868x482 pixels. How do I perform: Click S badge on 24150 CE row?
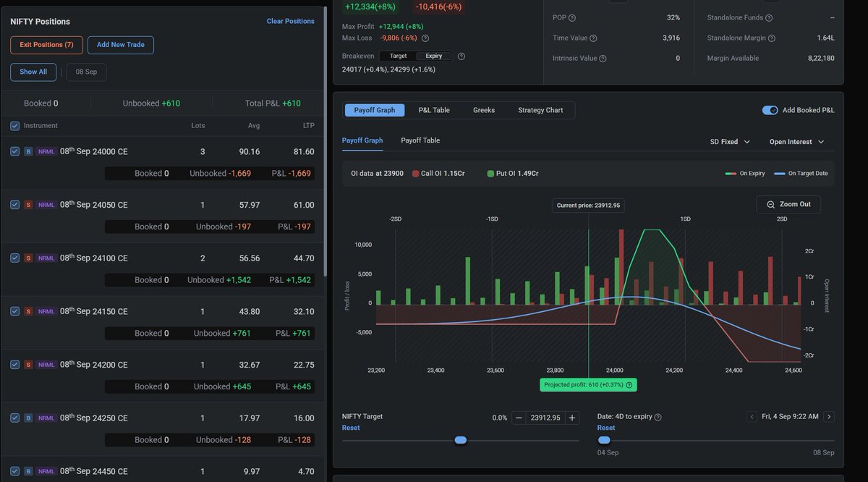28,312
